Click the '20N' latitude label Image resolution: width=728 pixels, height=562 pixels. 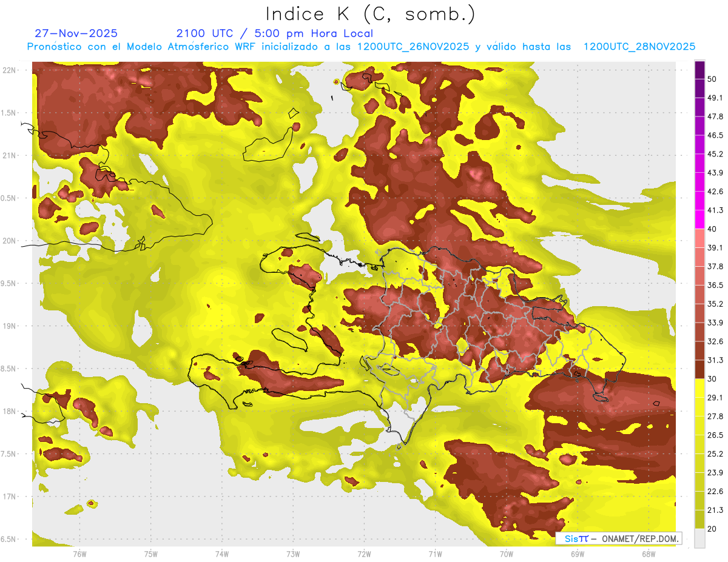point(10,241)
